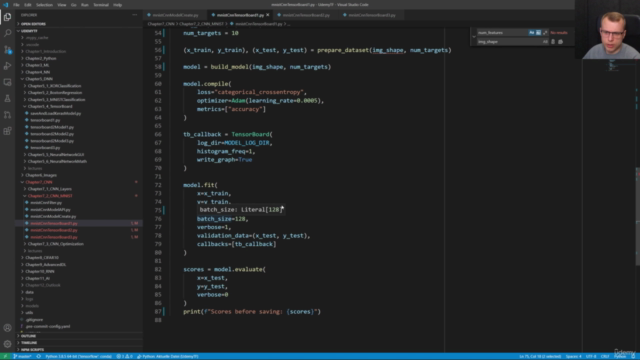The width and height of the screenshot is (640, 360).
Task: Toggle Preserve Case in replace field
Action: (x=545, y=42)
